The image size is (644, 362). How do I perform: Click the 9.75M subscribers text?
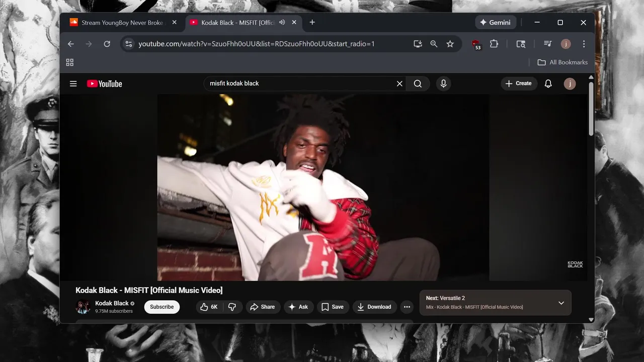[114, 311]
